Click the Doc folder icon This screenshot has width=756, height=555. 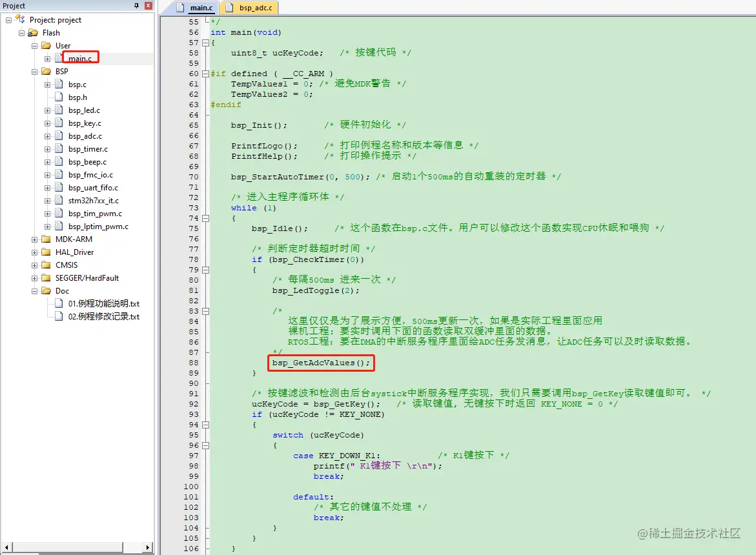point(46,291)
